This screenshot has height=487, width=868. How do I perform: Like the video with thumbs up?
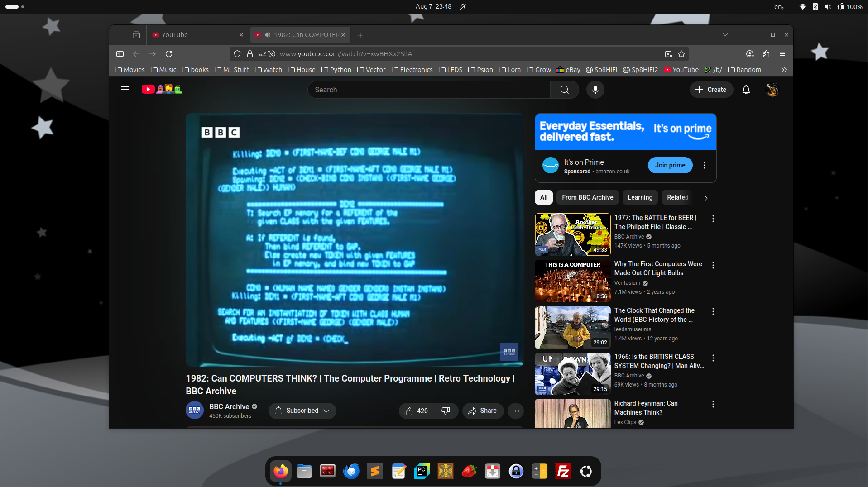coord(416,411)
